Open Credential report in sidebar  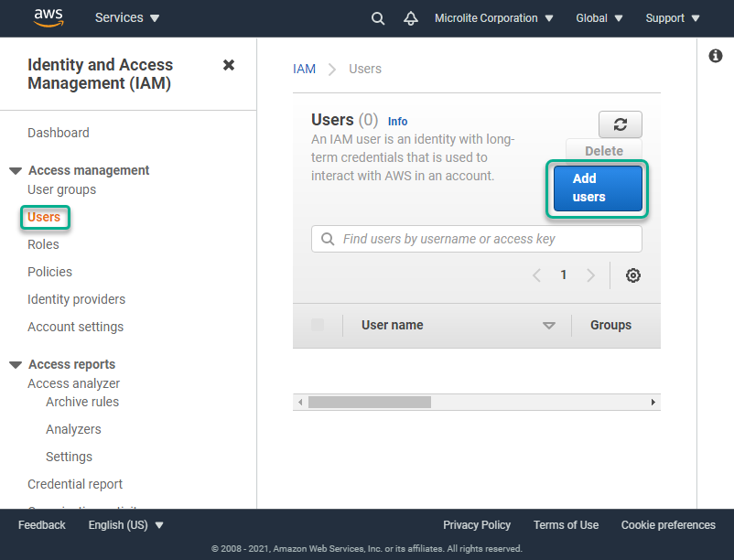coord(75,484)
